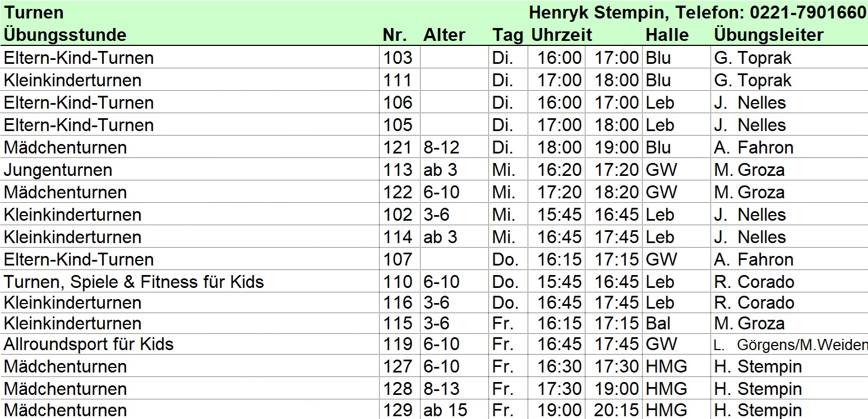Select the age "8-13" cell
This screenshot has height=419, width=868.
[x=441, y=389]
